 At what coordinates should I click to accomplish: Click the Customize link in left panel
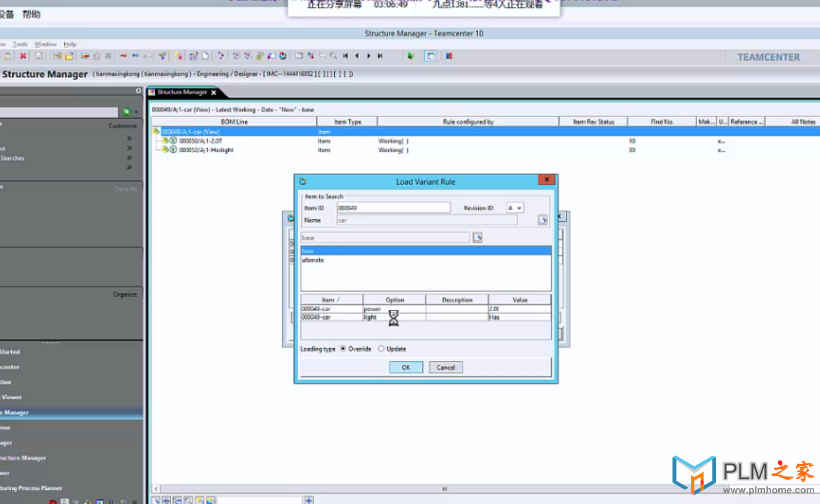[x=122, y=126]
